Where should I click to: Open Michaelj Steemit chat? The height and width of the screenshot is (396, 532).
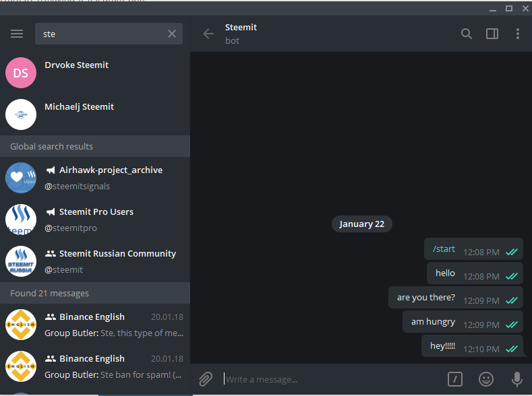95,114
